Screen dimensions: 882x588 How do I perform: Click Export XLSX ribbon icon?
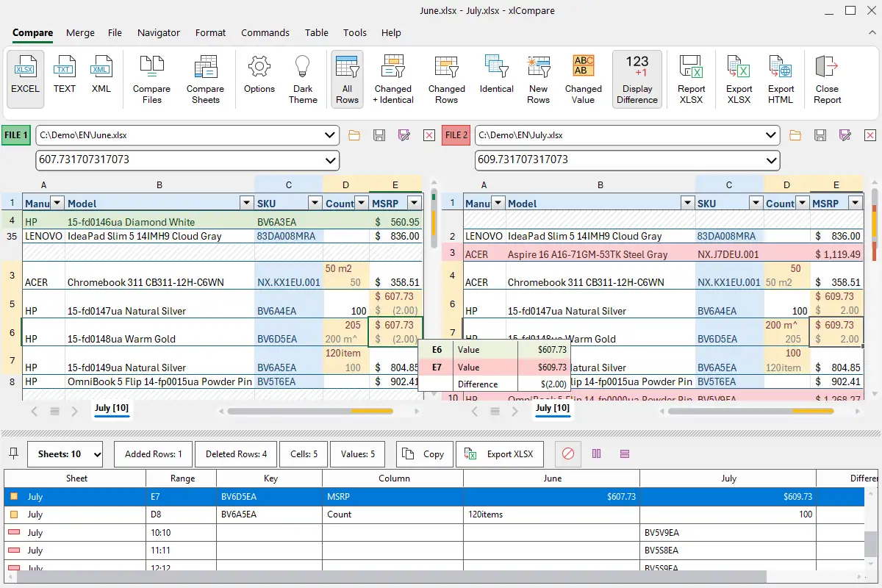(739, 79)
